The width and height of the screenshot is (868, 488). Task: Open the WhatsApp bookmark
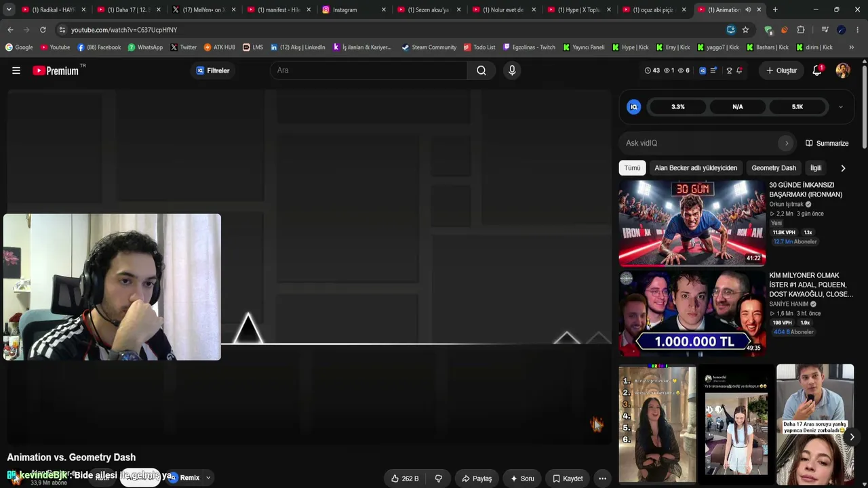145,47
